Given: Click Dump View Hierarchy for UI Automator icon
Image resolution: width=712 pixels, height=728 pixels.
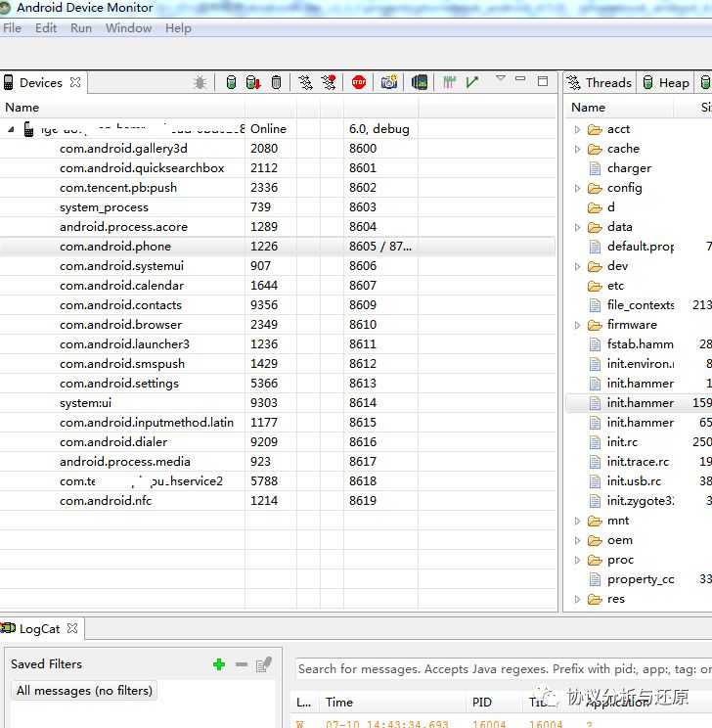Looking at the screenshot, I should (x=420, y=82).
